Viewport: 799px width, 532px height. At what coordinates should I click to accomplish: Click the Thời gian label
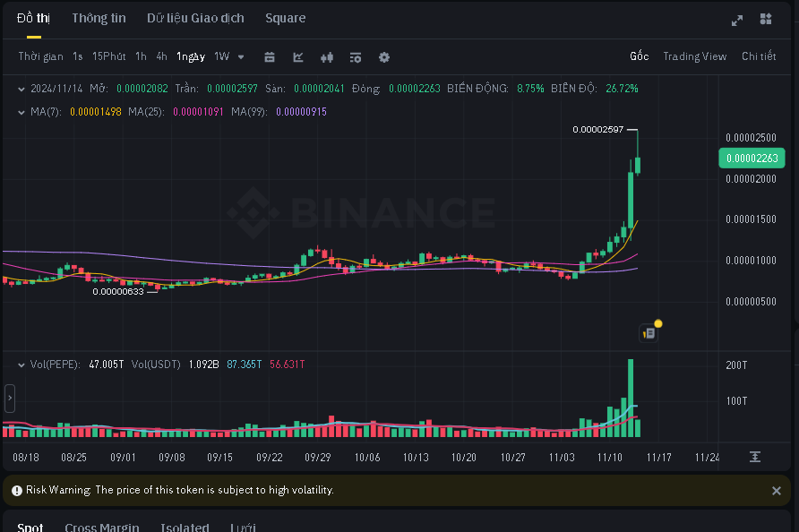[x=41, y=56]
